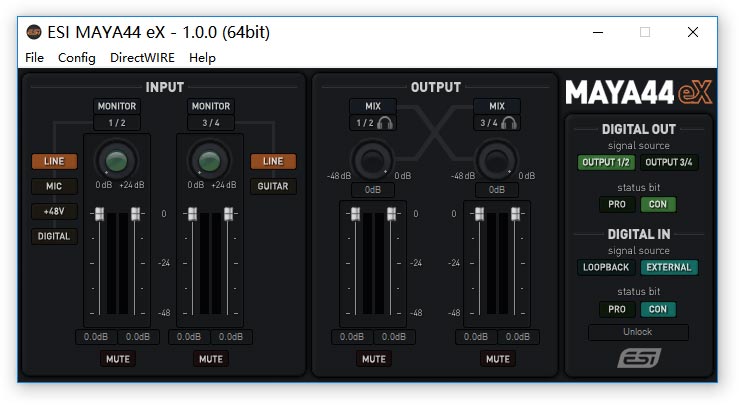Click output MIX 1/2 volume knob
The height and width of the screenshot is (405, 739).
point(372,160)
